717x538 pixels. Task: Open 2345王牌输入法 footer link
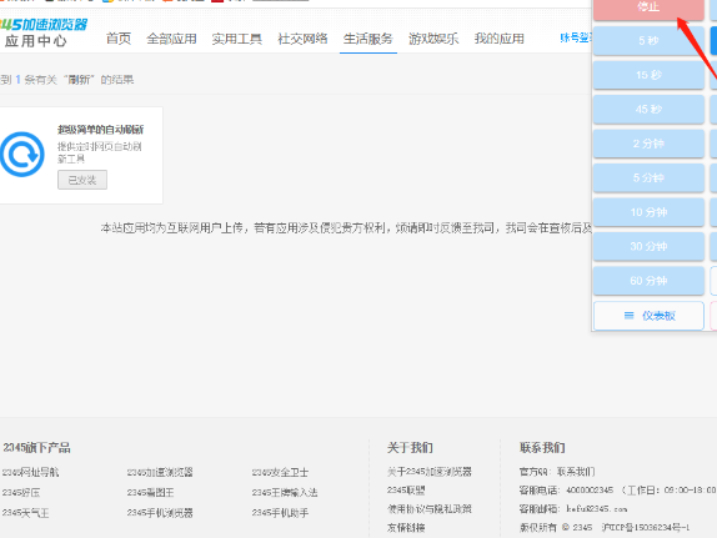click(x=285, y=493)
